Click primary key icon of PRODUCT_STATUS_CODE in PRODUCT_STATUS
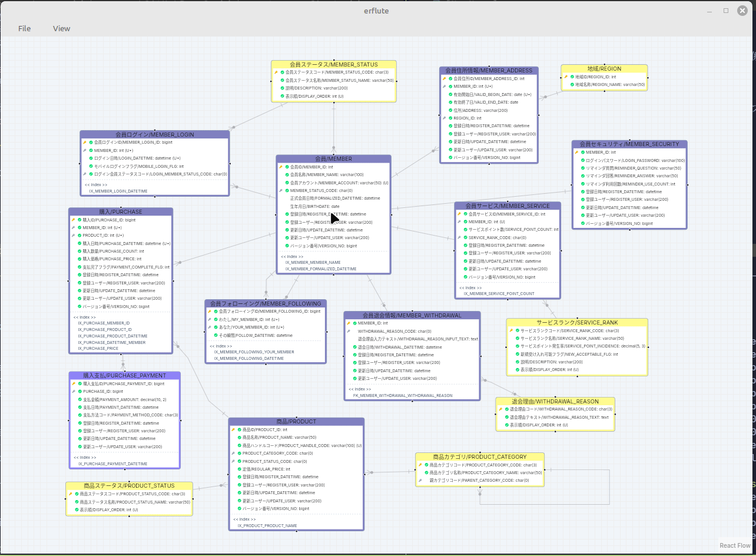756x556 pixels. pos(71,494)
